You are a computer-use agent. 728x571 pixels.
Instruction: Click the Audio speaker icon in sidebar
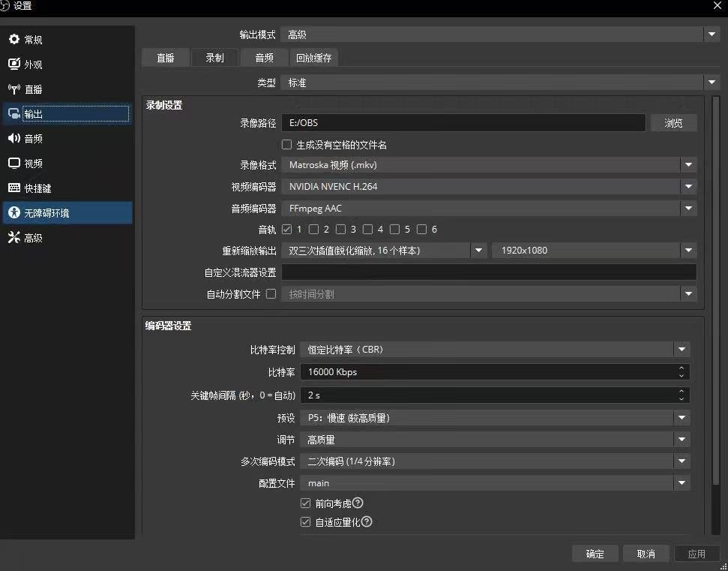click(14, 138)
